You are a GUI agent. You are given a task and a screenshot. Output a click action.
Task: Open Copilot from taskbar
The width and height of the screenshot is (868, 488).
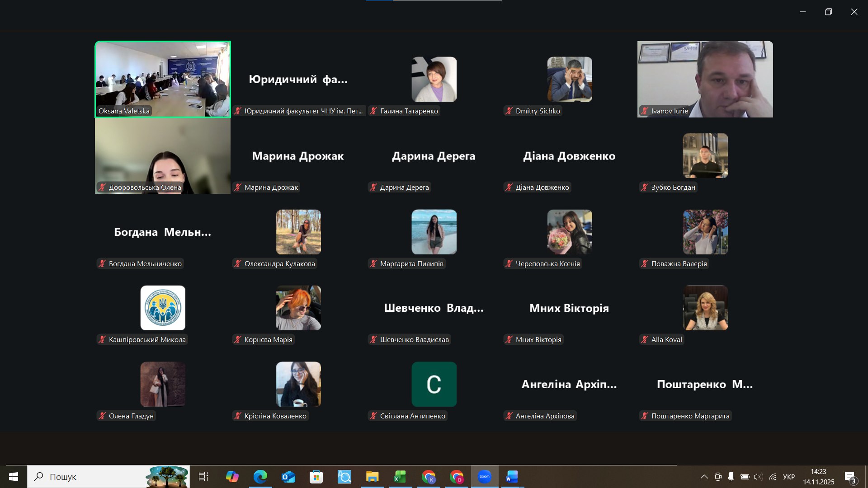[232, 477]
